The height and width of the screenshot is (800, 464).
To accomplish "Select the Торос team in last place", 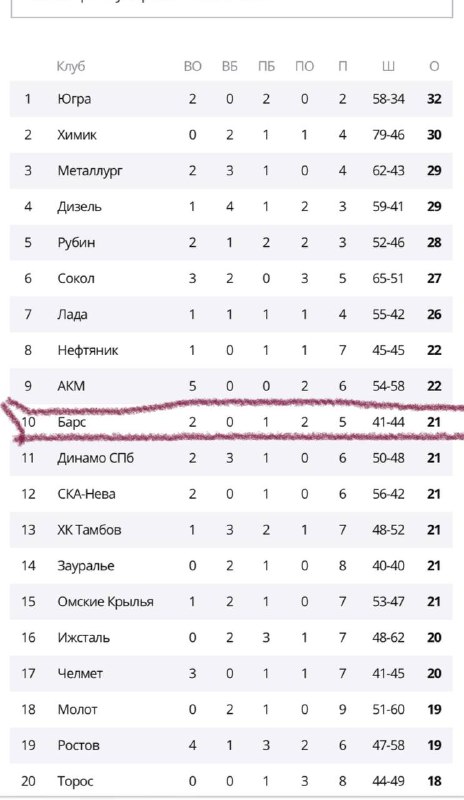I will pyautogui.click(x=231, y=781).
